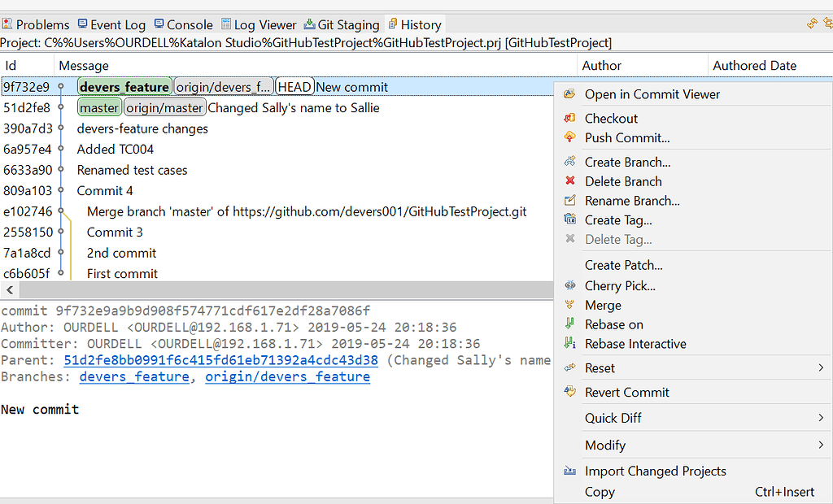Click the red Delete Branch icon
833x504 pixels.
click(569, 181)
